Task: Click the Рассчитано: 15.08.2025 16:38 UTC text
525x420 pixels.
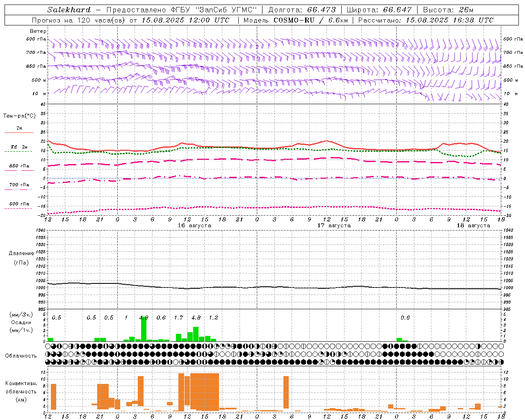Action: click(426, 20)
